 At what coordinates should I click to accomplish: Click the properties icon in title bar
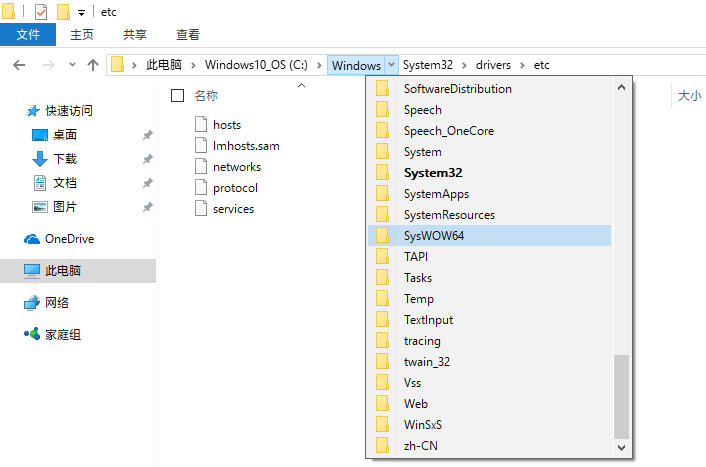click(41, 12)
